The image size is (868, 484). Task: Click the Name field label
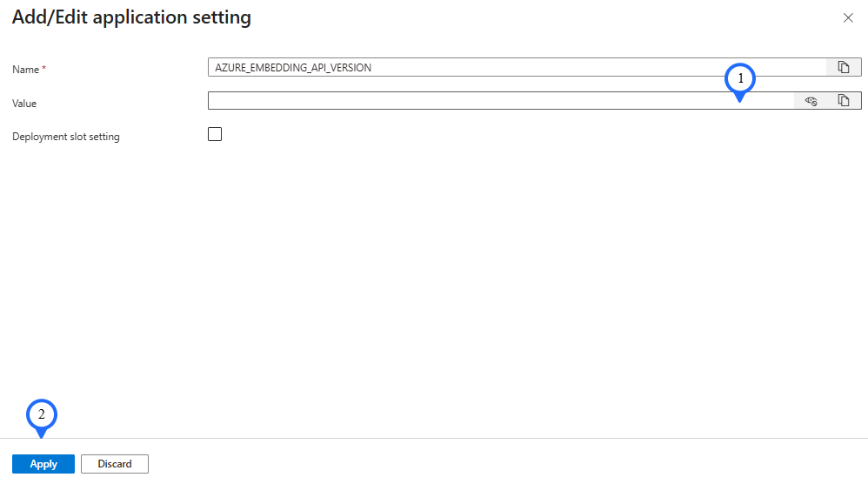click(x=25, y=70)
